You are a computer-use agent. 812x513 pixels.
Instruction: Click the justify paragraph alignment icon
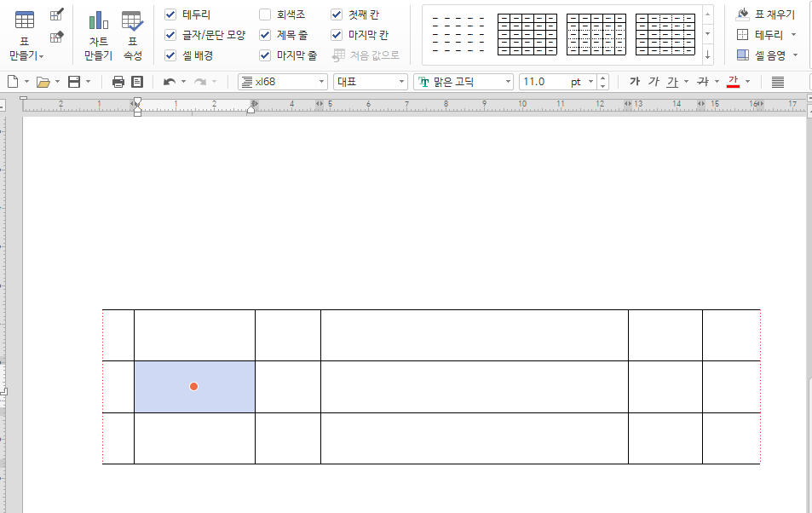[778, 81]
